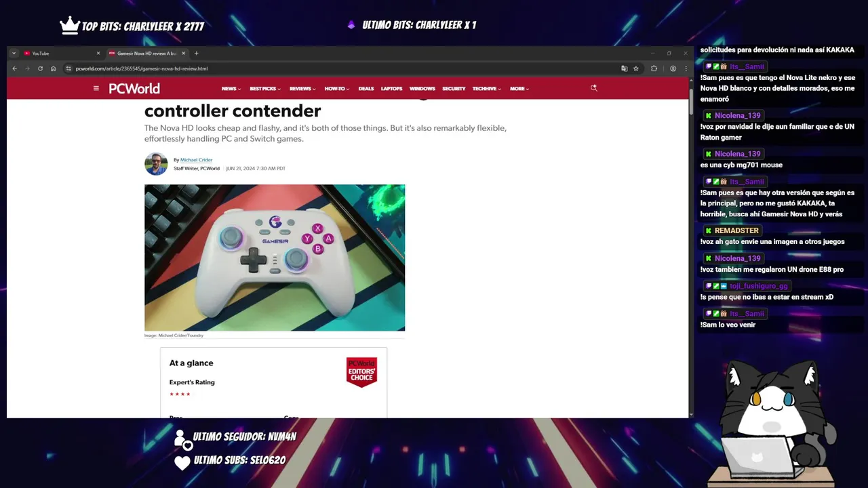Click 'ULTIMO BITS: CHARLYLEER X 1' overlay text
The image size is (868, 488).
coord(419,25)
